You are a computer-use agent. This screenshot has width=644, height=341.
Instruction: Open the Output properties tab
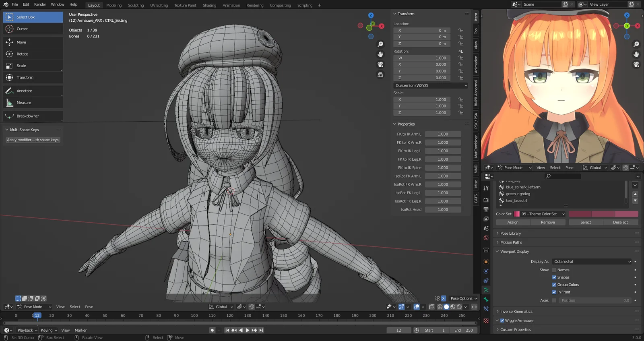tap(486, 209)
